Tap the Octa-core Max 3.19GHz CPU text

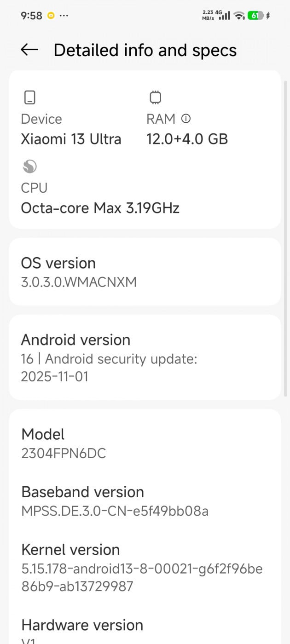(100, 208)
